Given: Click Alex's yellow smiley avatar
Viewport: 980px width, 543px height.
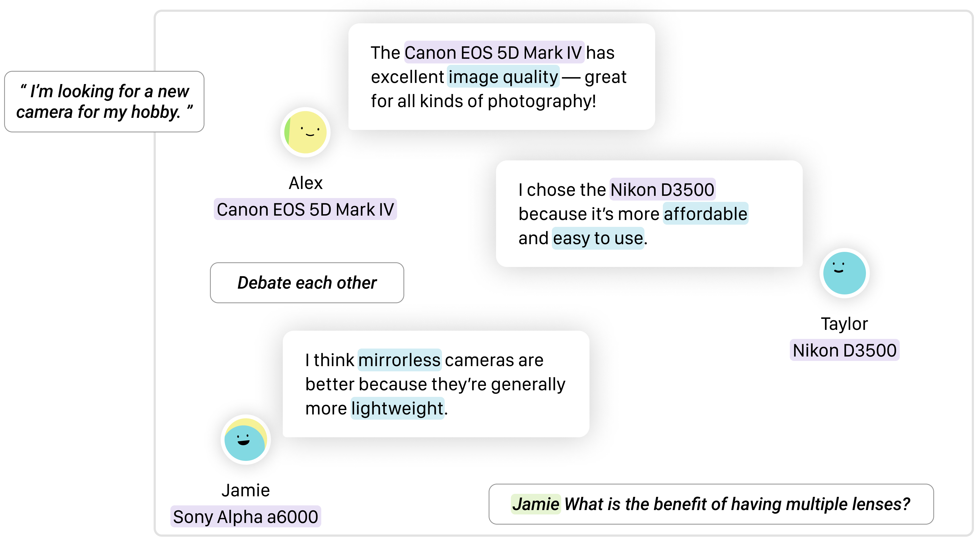Looking at the screenshot, I should click(x=305, y=132).
